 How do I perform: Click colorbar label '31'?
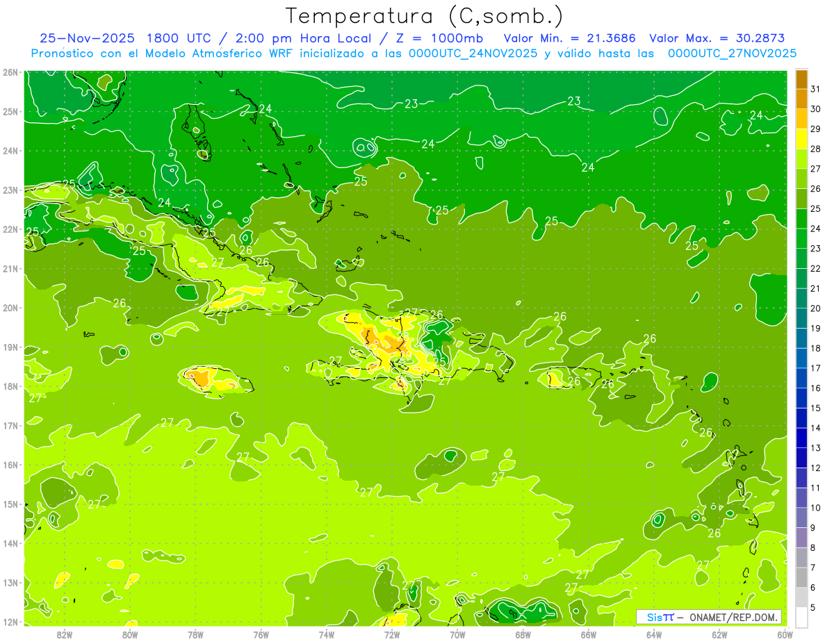pyautogui.click(x=815, y=89)
